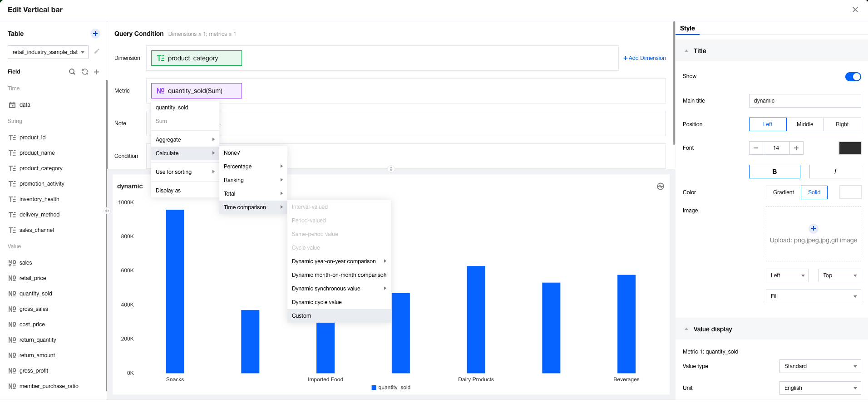Set title position to Right
The height and width of the screenshot is (403, 868).
(842, 124)
